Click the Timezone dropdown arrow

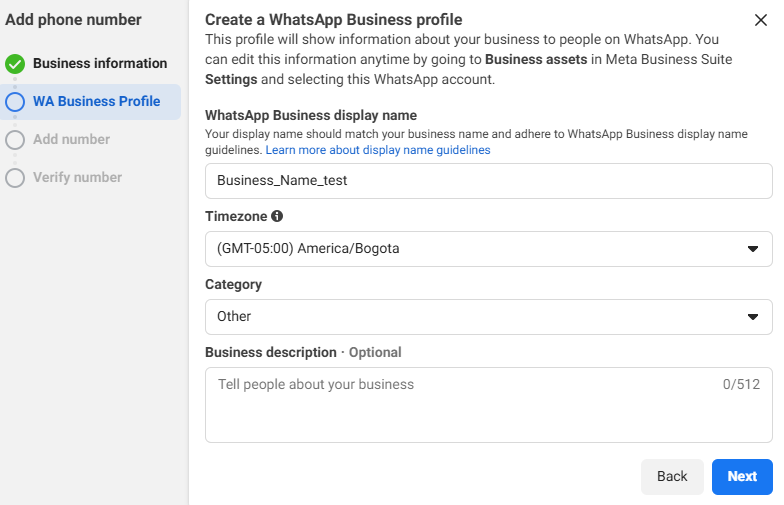[x=752, y=248]
